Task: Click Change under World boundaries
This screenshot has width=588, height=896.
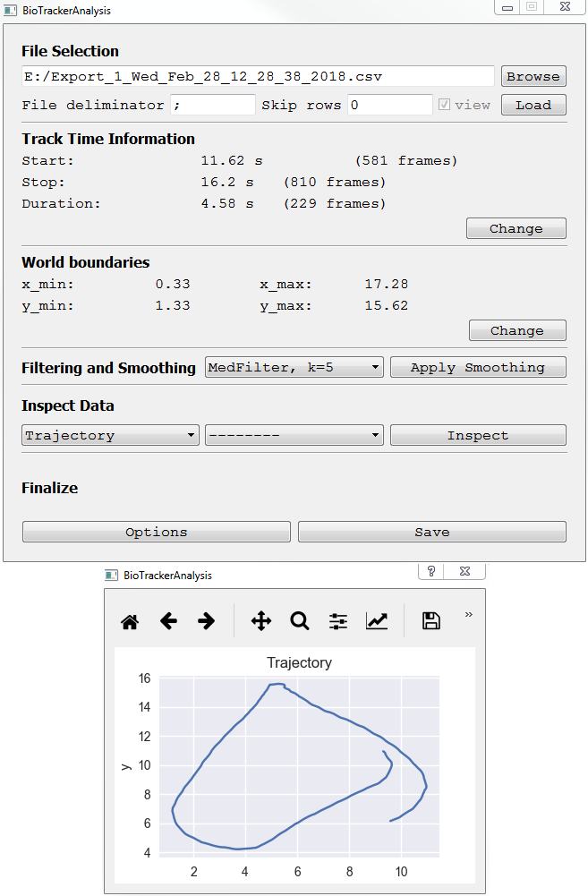Action: click(x=517, y=330)
